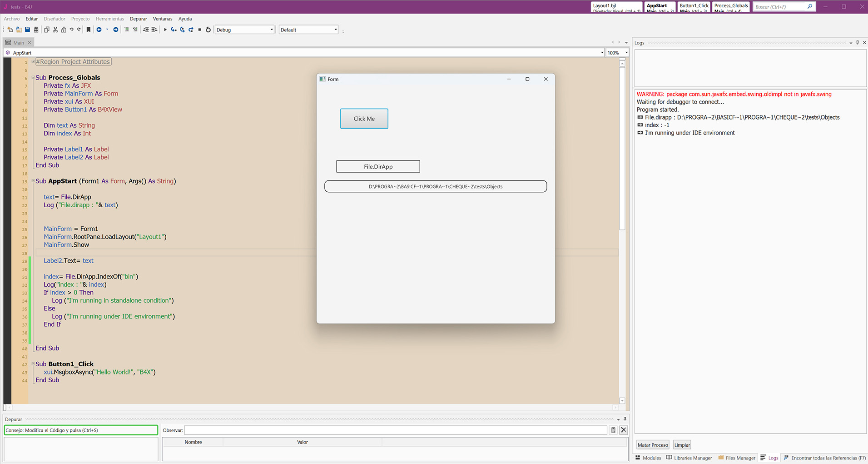Click the clipboard icon next to Observar field
The height and width of the screenshot is (464, 868).
(613, 430)
